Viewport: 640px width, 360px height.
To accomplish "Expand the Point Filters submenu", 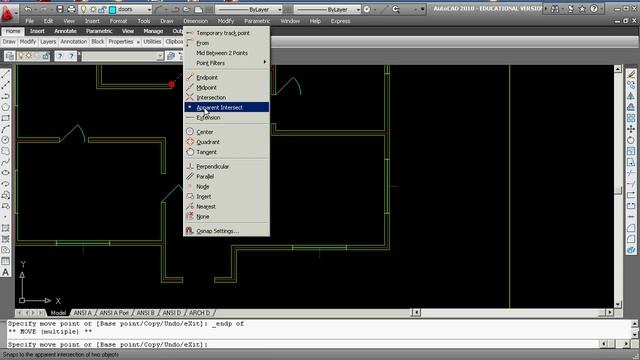I will click(227, 63).
